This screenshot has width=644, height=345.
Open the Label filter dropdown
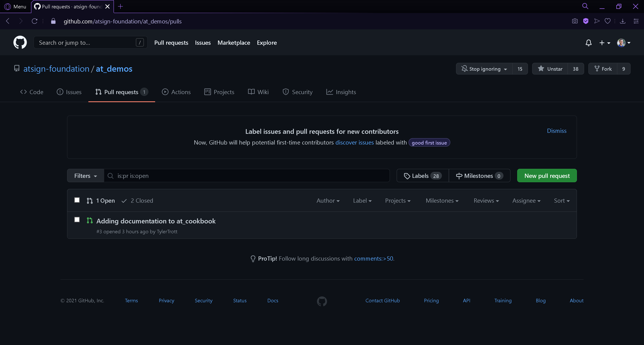362,200
